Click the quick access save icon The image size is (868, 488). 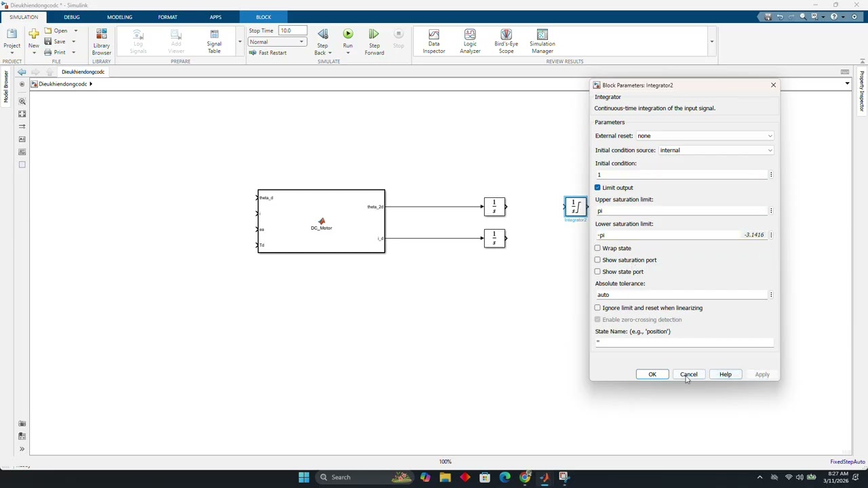click(x=768, y=17)
